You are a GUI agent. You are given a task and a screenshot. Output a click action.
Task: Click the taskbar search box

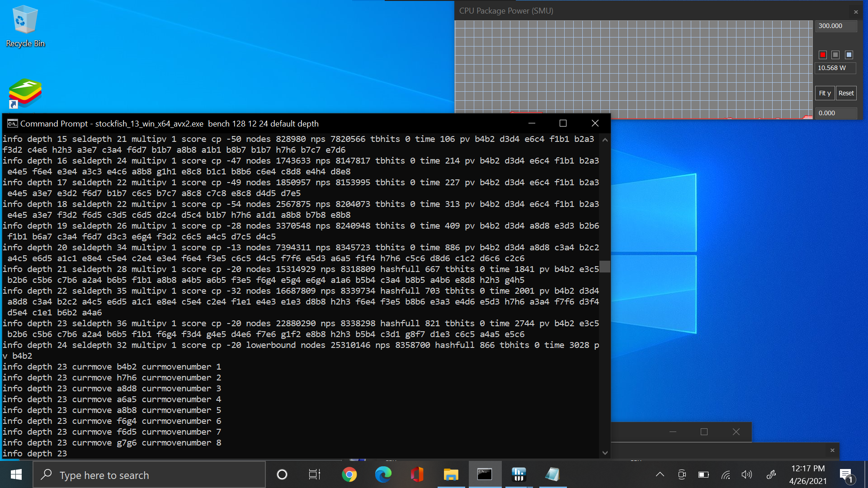tap(149, 475)
